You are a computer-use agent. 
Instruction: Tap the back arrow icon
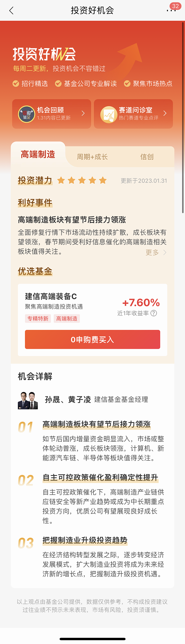point(11,11)
